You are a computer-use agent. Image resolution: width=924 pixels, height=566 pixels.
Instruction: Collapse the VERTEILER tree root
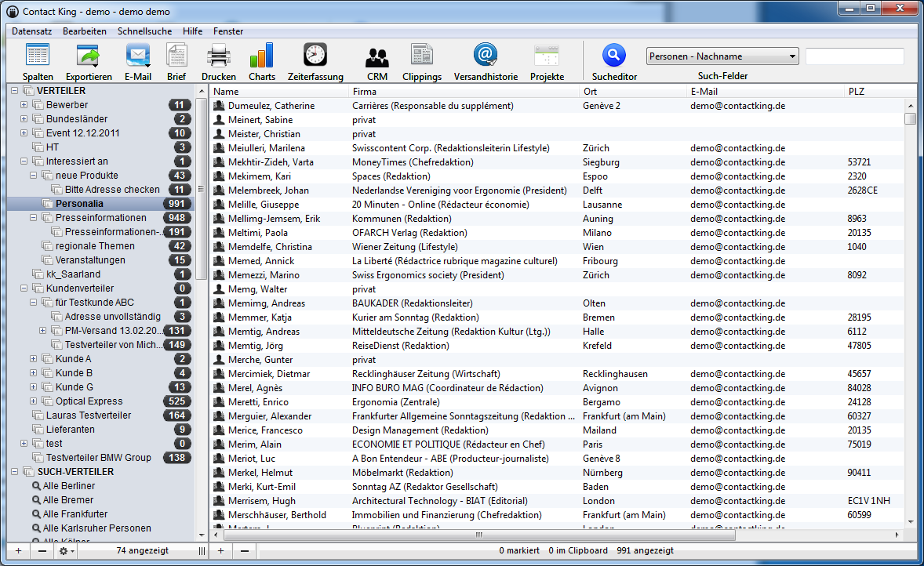(14, 91)
